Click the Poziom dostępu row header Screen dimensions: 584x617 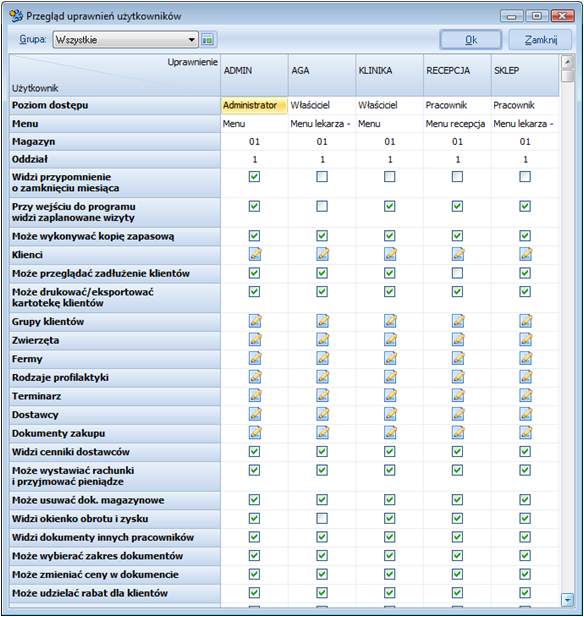(115, 105)
